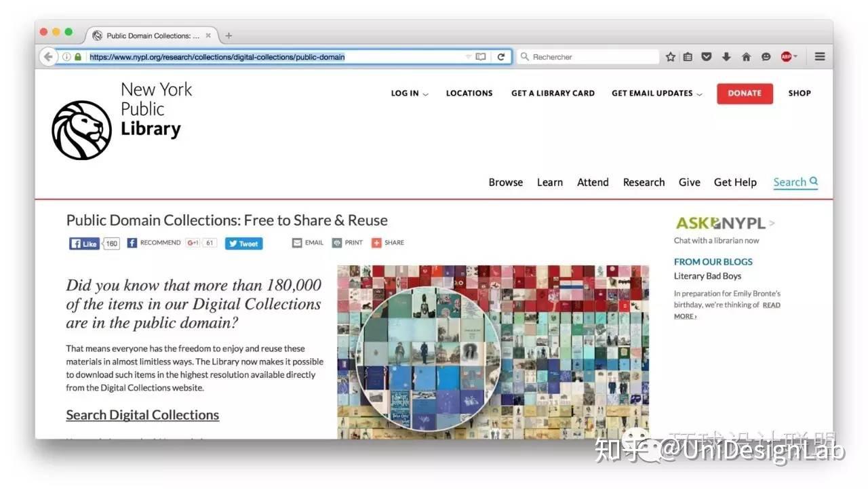The height and width of the screenshot is (489, 868).
Task: Go to the browser home icon
Action: point(746,57)
